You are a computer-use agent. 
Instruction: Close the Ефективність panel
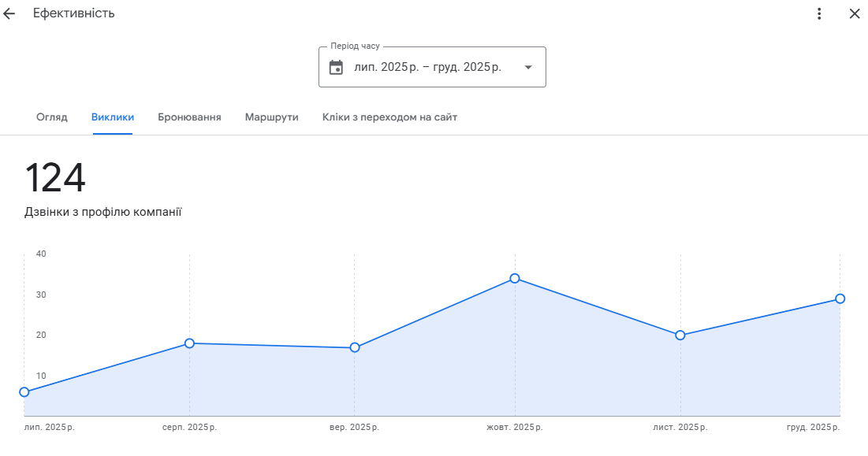click(855, 13)
